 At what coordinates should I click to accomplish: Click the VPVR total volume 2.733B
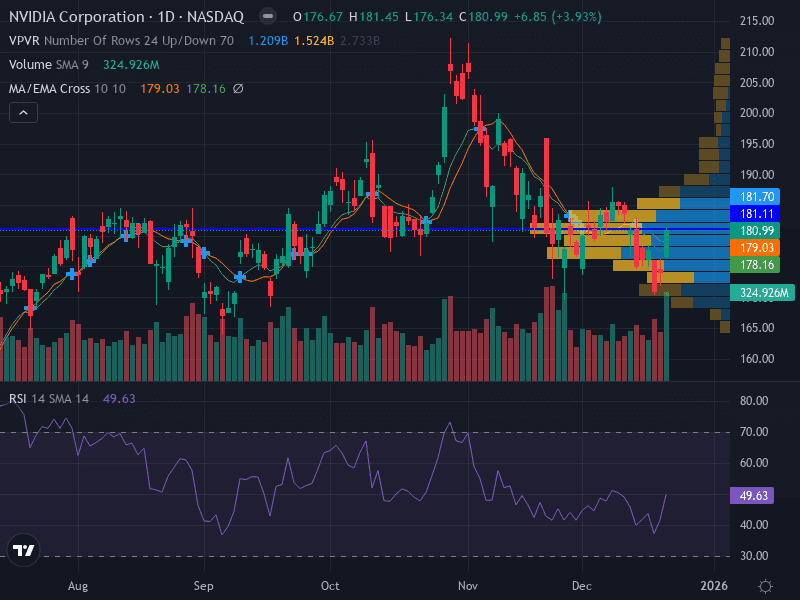click(360, 41)
